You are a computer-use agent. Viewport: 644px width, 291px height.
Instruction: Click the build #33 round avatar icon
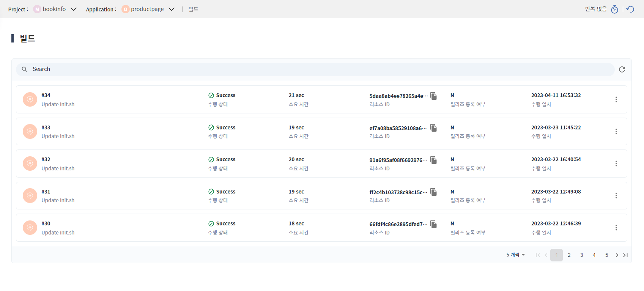pyautogui.click(x=30, y=131)
